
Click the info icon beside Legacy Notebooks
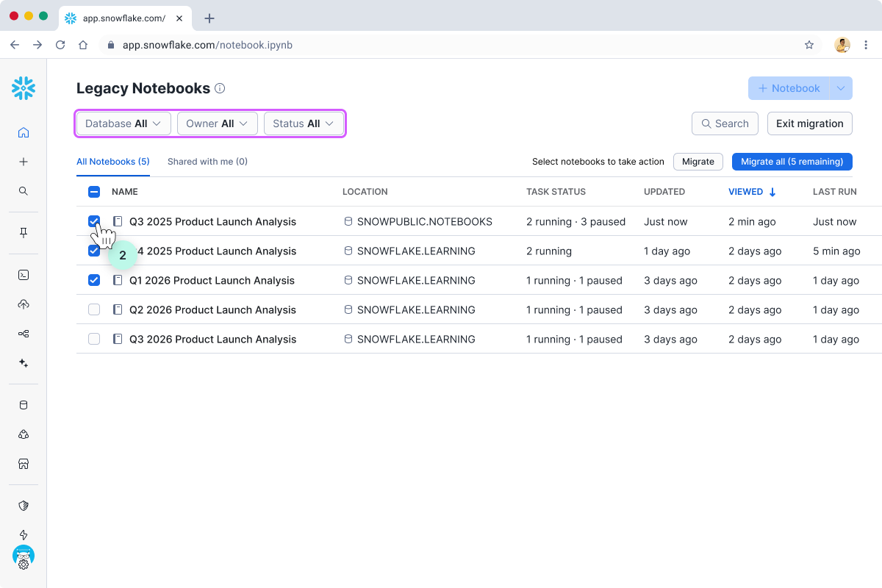220,88
